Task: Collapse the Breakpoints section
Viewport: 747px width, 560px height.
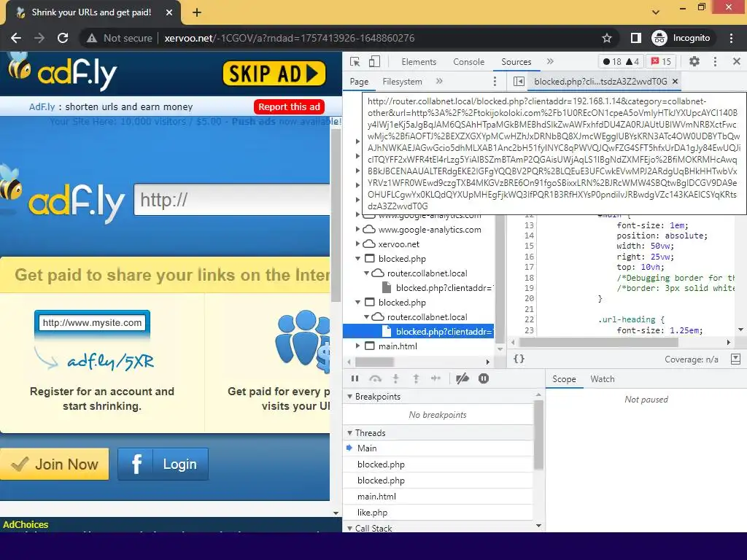Action: [350, 397]
